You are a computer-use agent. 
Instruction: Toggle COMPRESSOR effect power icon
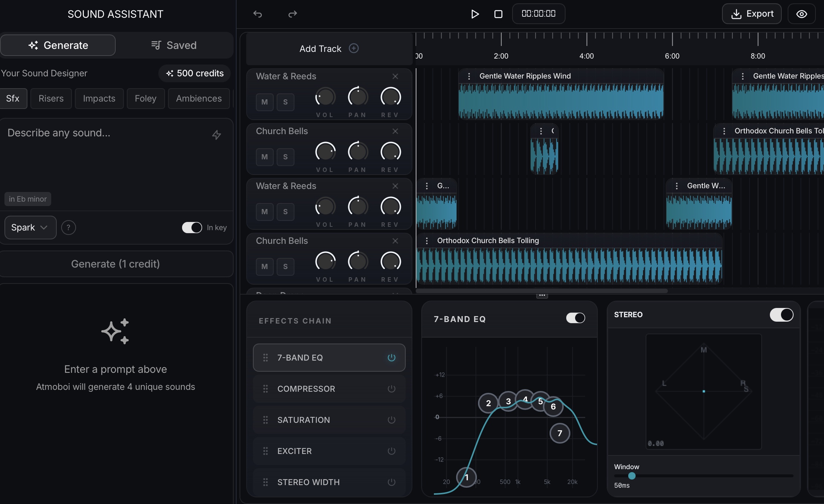coord(392,389)
